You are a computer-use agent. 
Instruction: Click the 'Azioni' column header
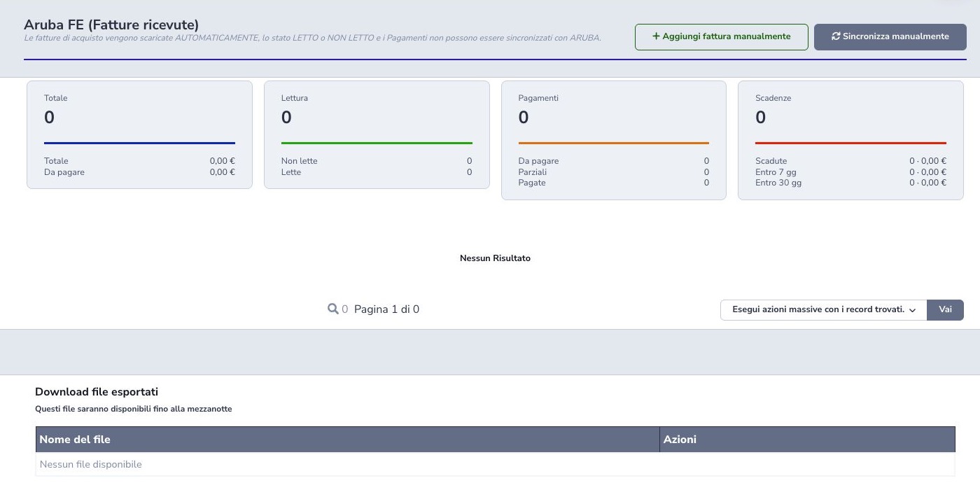point(807,440)
